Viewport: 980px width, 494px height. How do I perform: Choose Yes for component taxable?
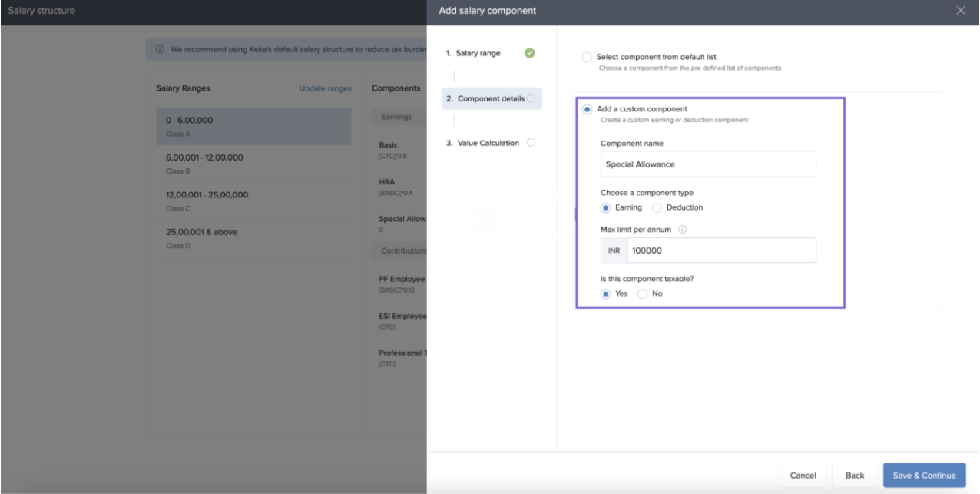point(606,293)
